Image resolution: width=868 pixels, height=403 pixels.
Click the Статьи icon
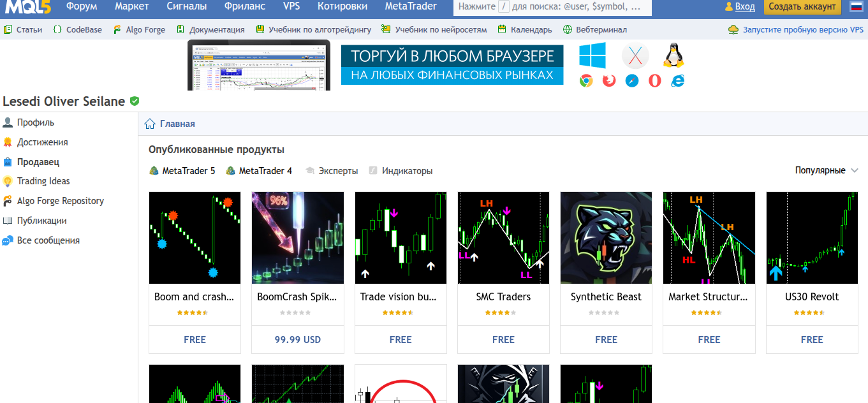click(x=8, y=29)
